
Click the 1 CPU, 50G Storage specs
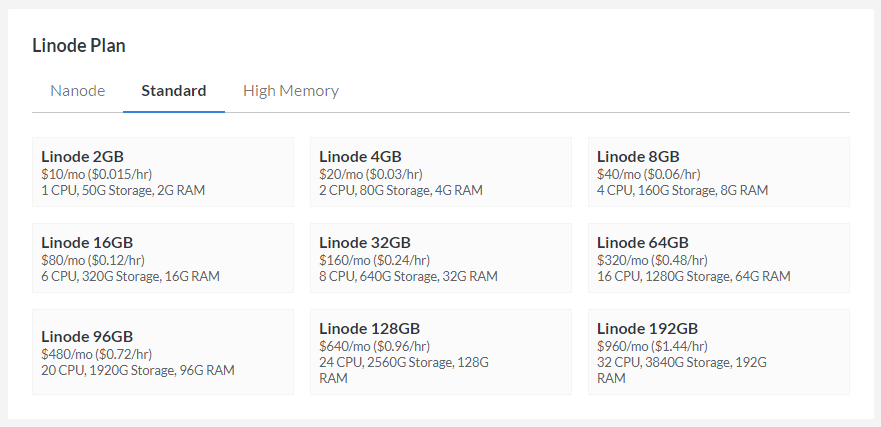tap(123, 190)
